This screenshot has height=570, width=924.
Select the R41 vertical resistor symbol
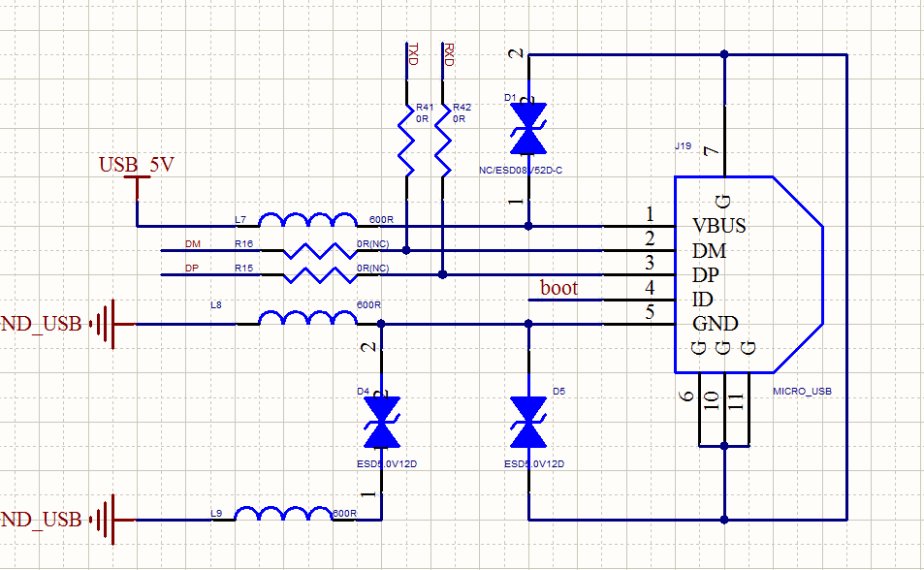(406, 141)
